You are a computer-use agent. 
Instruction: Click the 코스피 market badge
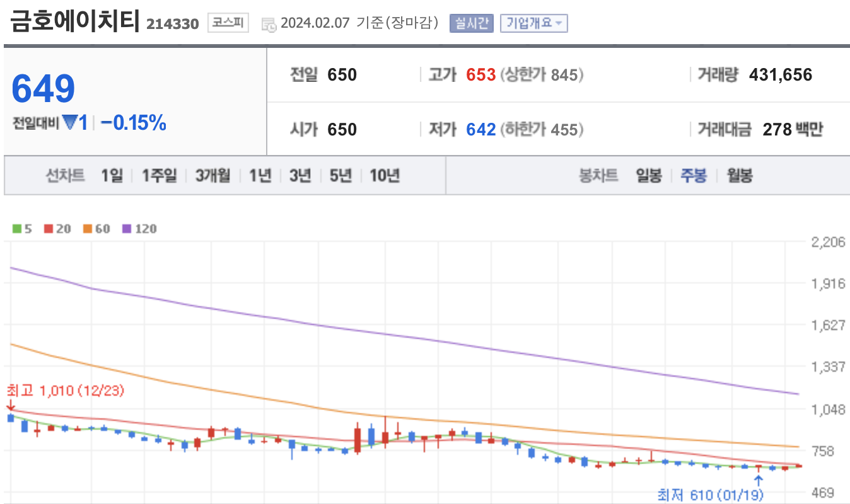[228, 23]
